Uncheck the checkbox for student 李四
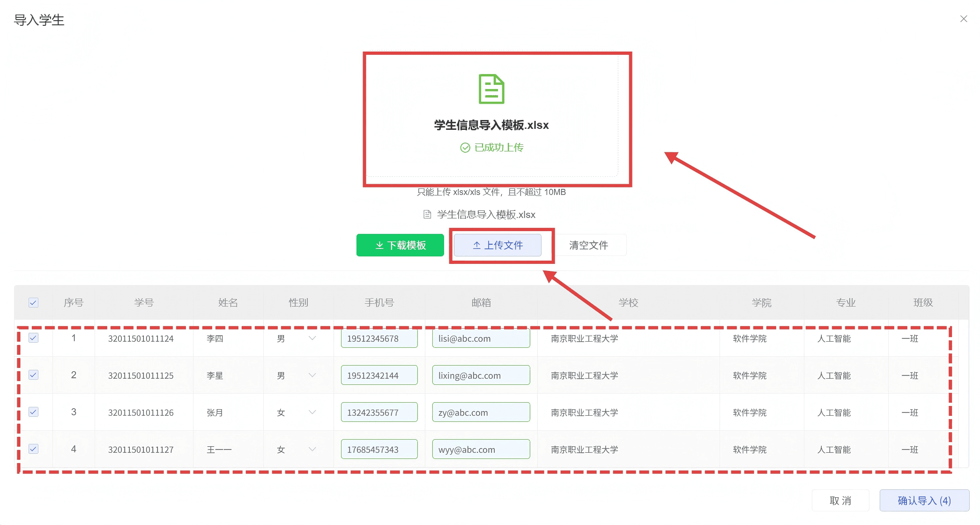 (x=33, y=338)
